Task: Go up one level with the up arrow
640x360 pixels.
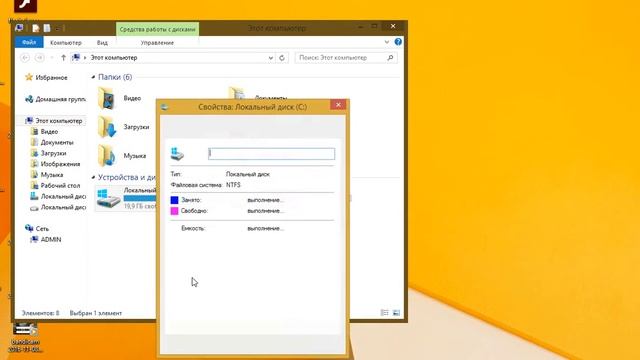Action: click(x=63, y=58)
